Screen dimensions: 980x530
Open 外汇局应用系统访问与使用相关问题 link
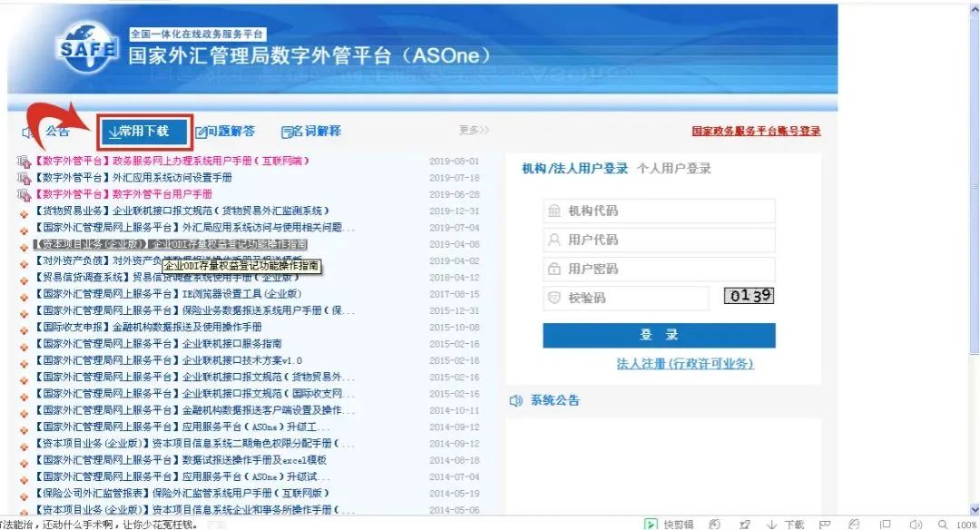[268, 228]
